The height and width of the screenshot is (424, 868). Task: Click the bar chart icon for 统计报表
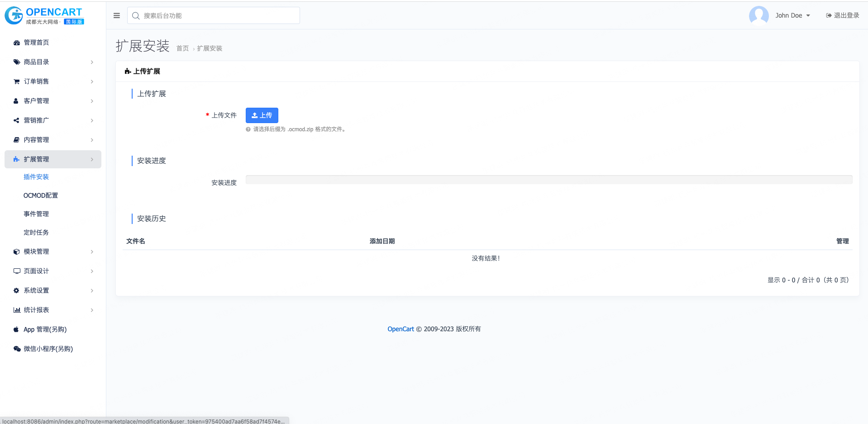pyautogui.click(x=17, y=310)
